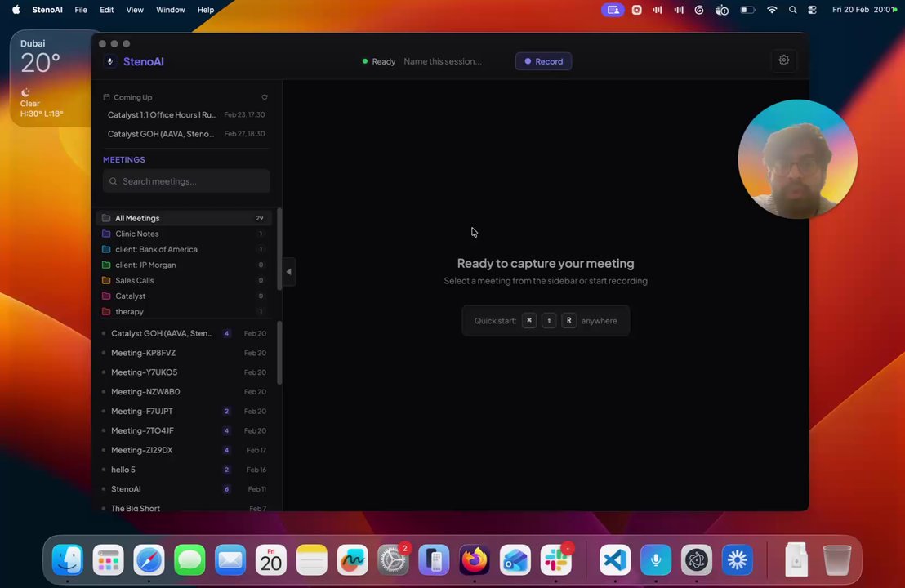Open the Dubai weather widget

[x=51, y=78]
